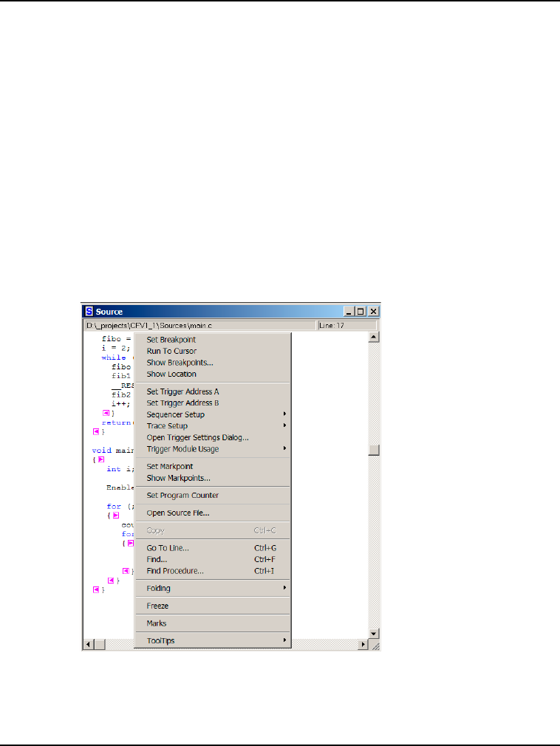Click the 'int i;' declaration line

tap(120, 469)
